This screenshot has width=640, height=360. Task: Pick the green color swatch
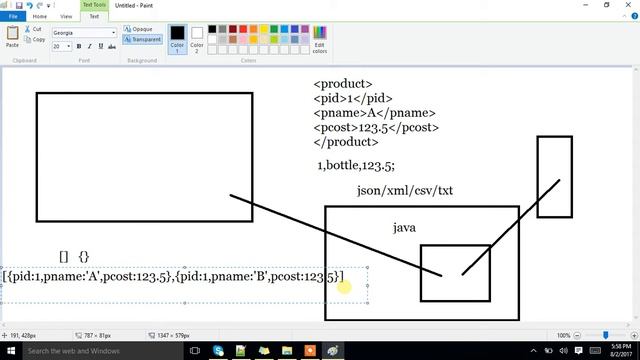[x=274, y=29]
